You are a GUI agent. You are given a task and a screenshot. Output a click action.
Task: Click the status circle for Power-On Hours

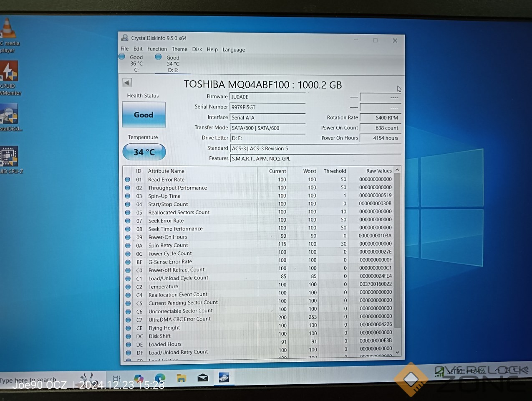click(x=128, y=237)
